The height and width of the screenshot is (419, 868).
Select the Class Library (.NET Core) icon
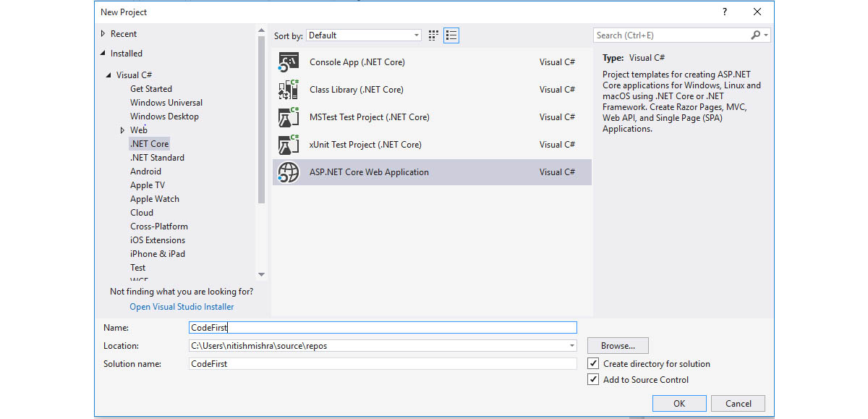289,90
